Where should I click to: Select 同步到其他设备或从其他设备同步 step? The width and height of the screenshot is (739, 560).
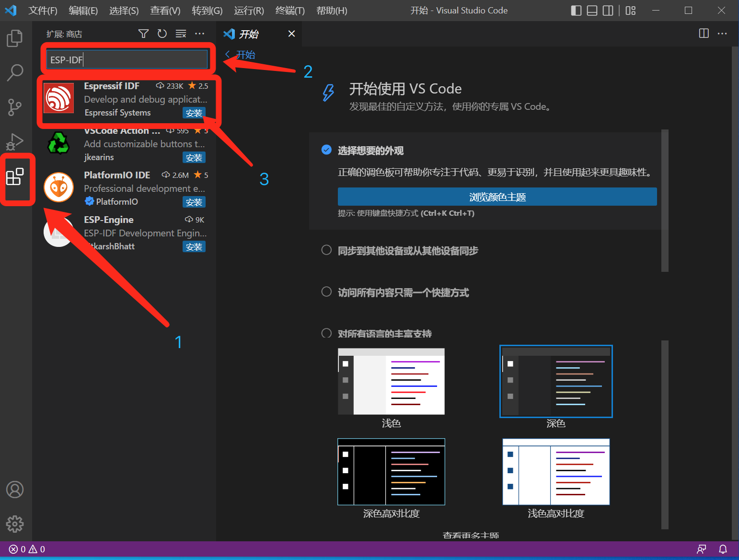[x=408, y=251]
